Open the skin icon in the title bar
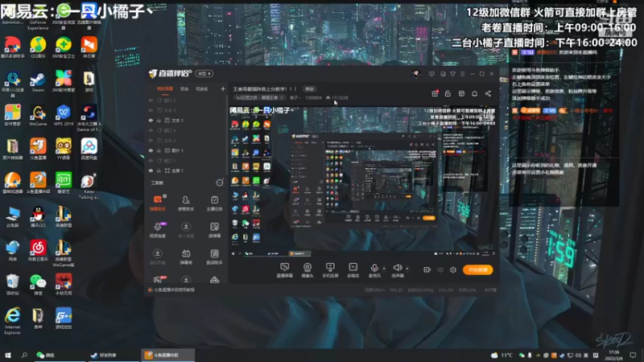 [x=452, y=74]
